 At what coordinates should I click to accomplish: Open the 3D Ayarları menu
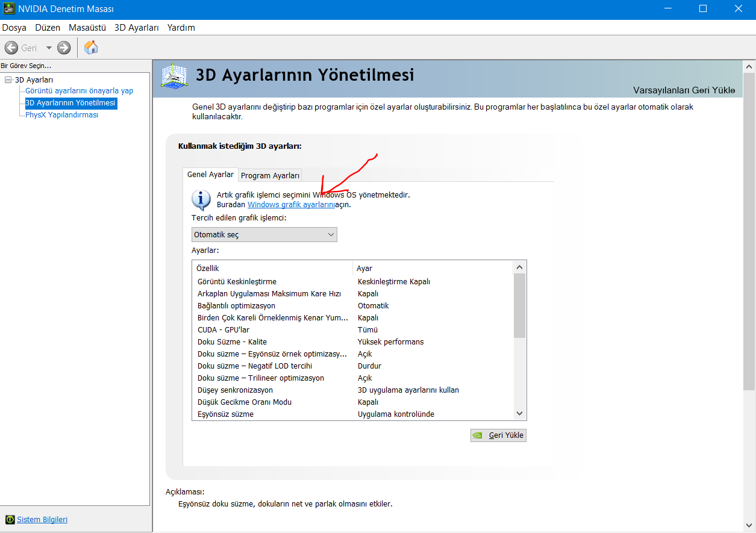point(137,28)
